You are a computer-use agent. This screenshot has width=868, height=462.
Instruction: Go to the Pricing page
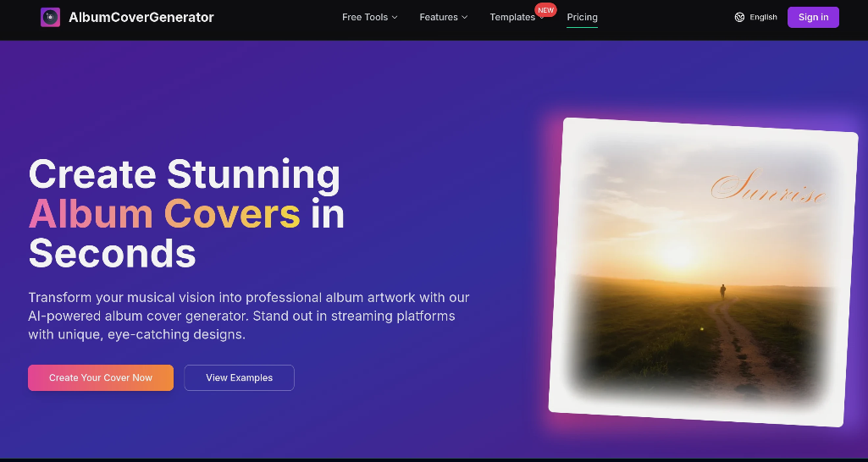coord(582,17)
